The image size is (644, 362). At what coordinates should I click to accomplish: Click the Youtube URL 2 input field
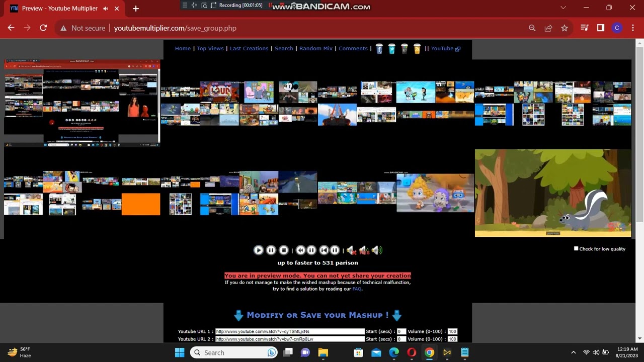290,339
